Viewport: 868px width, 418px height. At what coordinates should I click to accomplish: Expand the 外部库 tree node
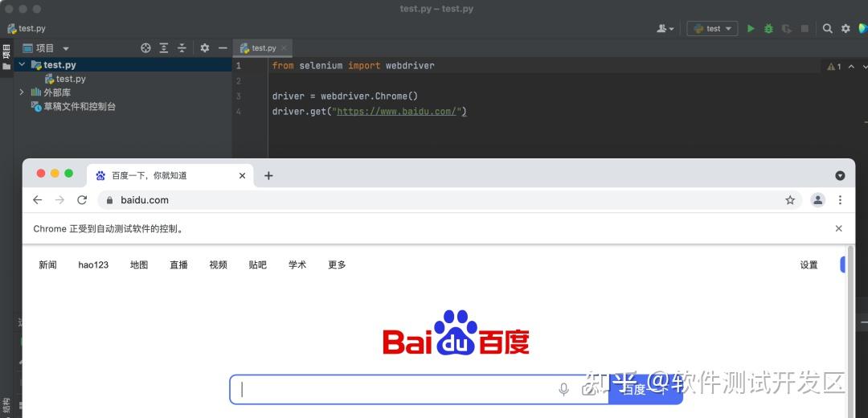pos(23,92)
